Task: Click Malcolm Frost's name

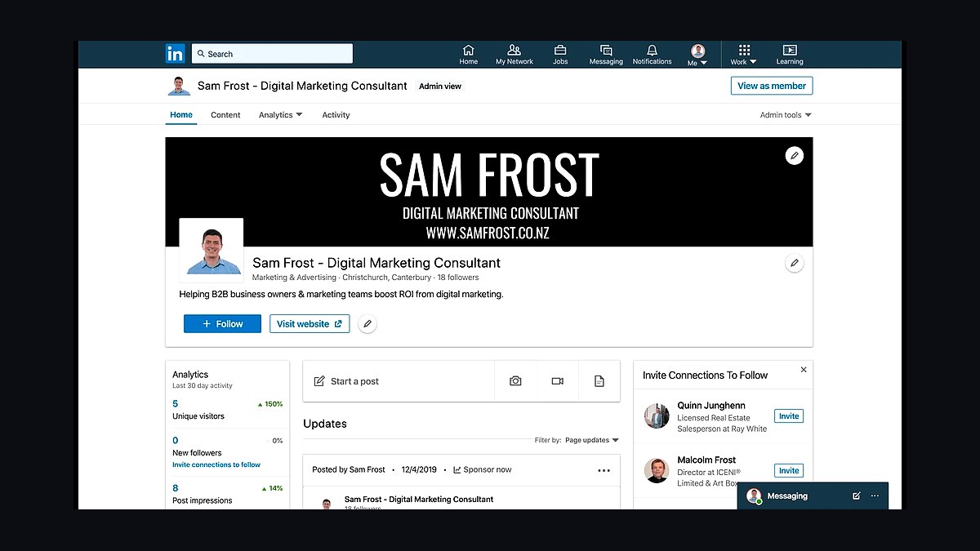Action: pyautogui.click(x=706, y=460)
